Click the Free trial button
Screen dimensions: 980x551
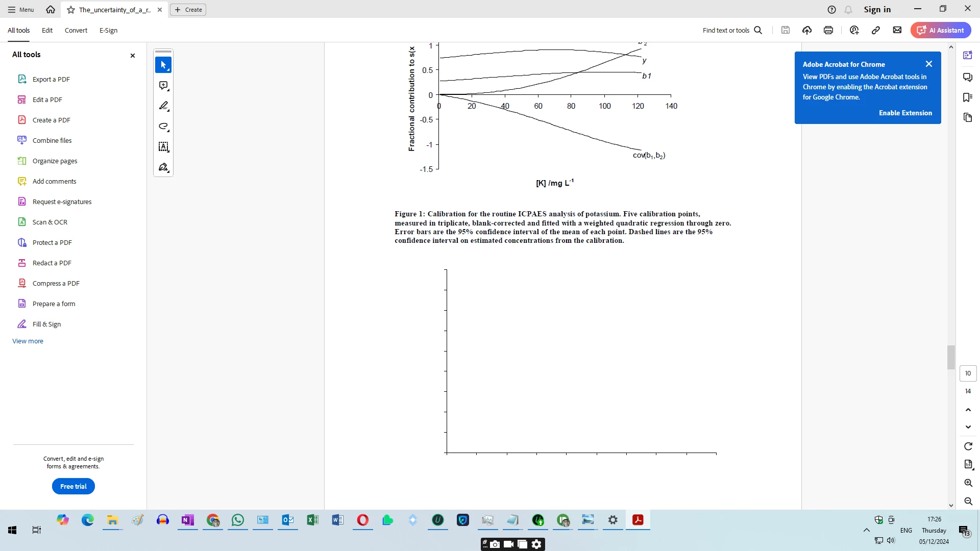[73, 486]
